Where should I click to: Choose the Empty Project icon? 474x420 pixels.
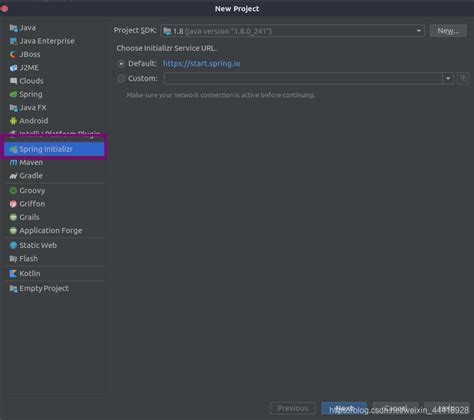pyautogui.click(x=13, y=289)
